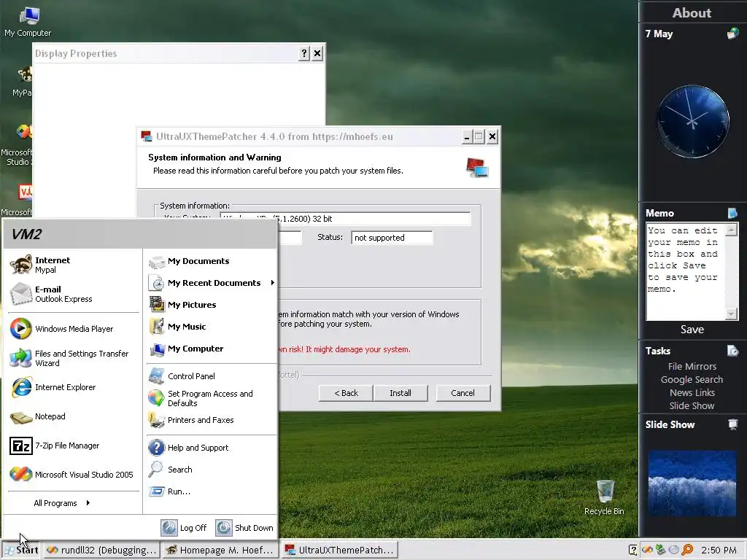This screenshot has height=560, width=747.
Task: Click the Visual Studio tray icon
Action: coord(647,550)
